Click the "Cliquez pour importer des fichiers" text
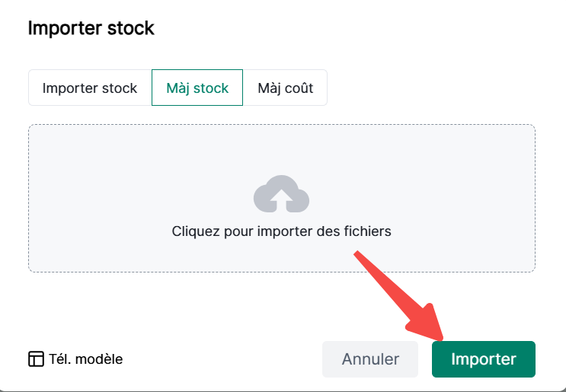Viewport: 566px width, 392px height. 281,231
